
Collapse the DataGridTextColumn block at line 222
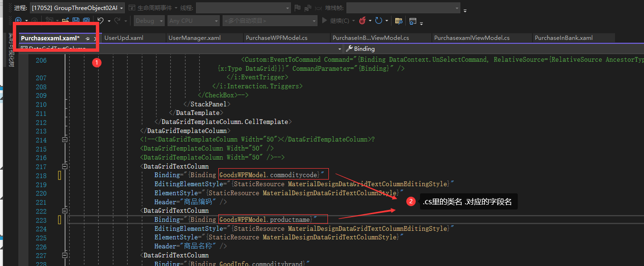65,211
